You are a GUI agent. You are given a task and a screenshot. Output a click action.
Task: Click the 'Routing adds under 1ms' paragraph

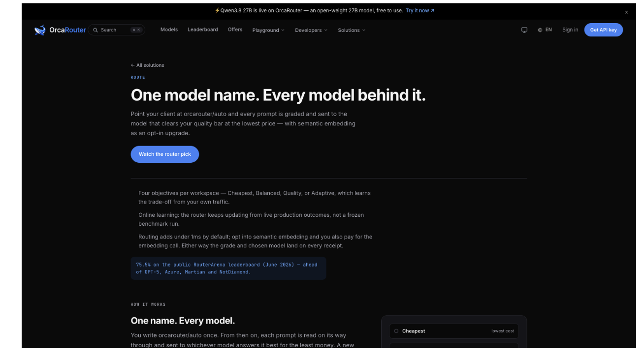256,241
